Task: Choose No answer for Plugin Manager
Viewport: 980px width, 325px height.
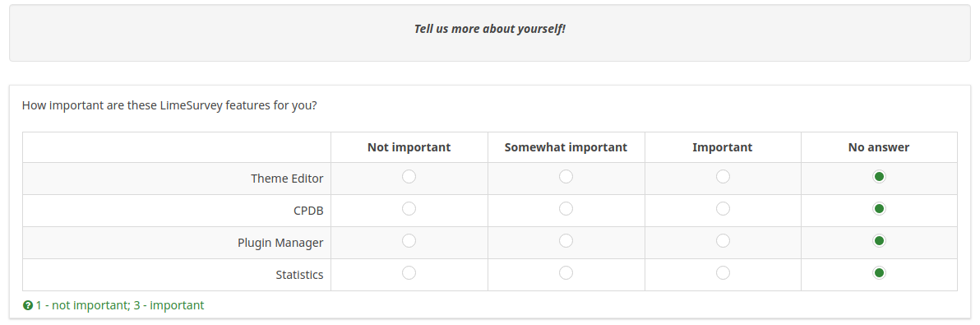Action: pos(879,240)
